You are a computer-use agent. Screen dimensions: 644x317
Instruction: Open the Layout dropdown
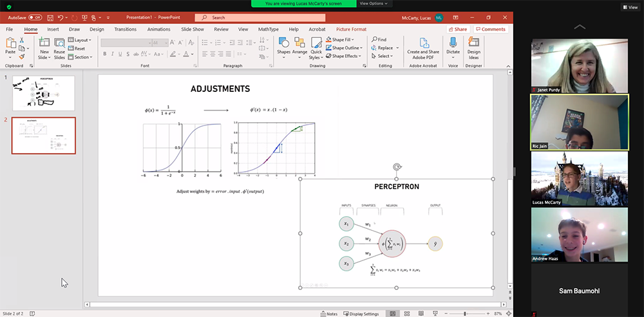82,40
